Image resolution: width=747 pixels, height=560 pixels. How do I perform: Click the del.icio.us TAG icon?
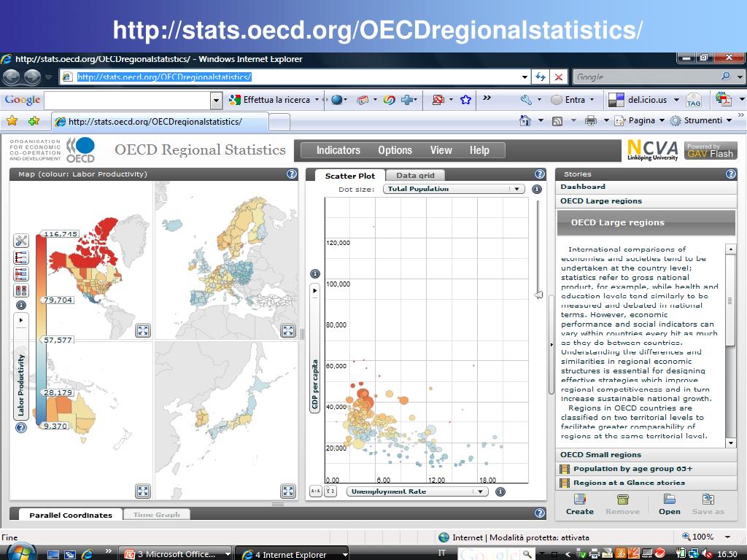[693, 100]
